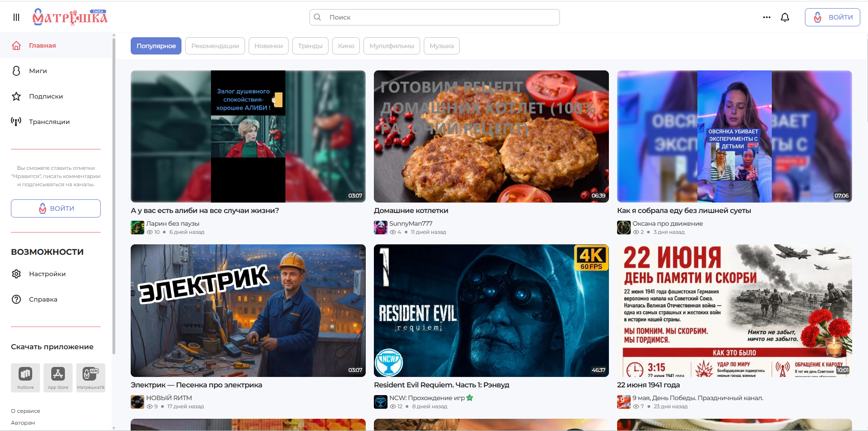Switch to the Рекомендации tab
The image size is (868, 431).
[215, 46]
